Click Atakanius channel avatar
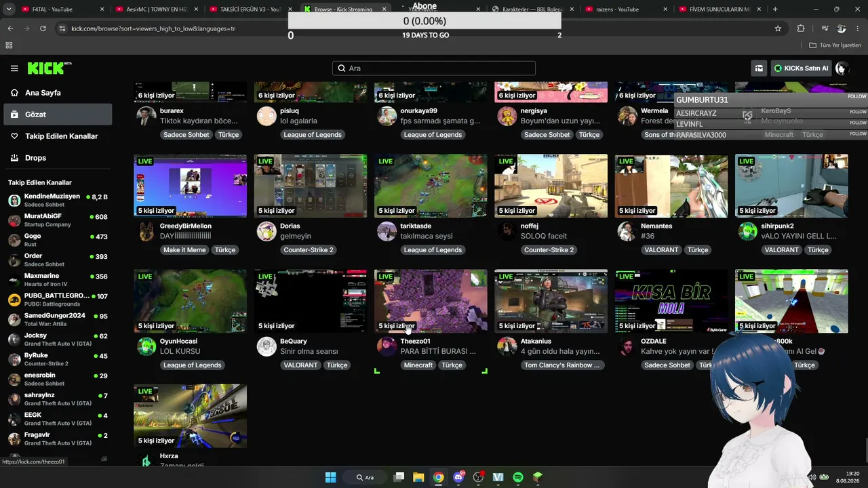This screenshot has width=868, height=488. (x=507, y=346)
